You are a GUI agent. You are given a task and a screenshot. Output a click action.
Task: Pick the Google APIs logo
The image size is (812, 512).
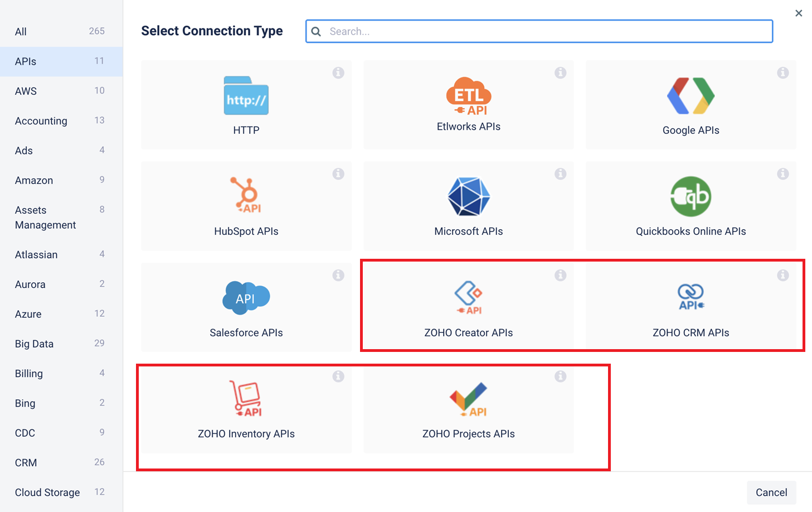(x=691, y=96)
